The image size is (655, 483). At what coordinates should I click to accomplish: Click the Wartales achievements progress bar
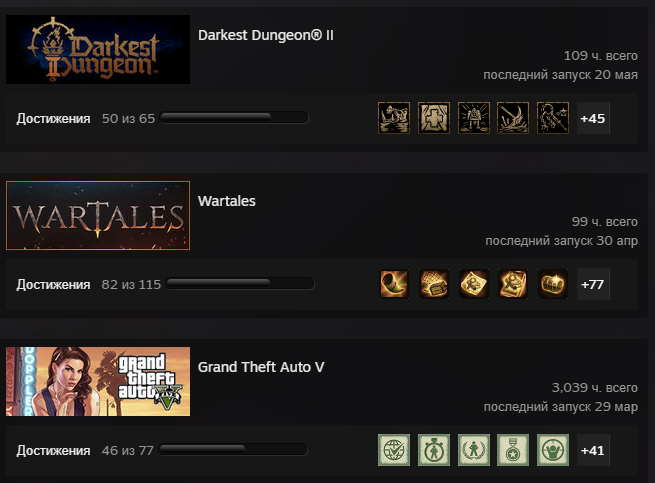(x=240, y=283)
